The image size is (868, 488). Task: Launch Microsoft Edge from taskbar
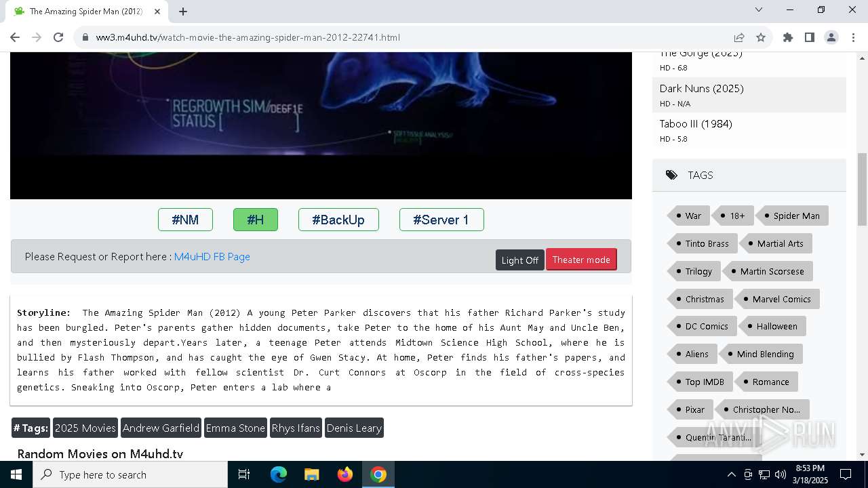pyautogui.click(x=279, y=474)
